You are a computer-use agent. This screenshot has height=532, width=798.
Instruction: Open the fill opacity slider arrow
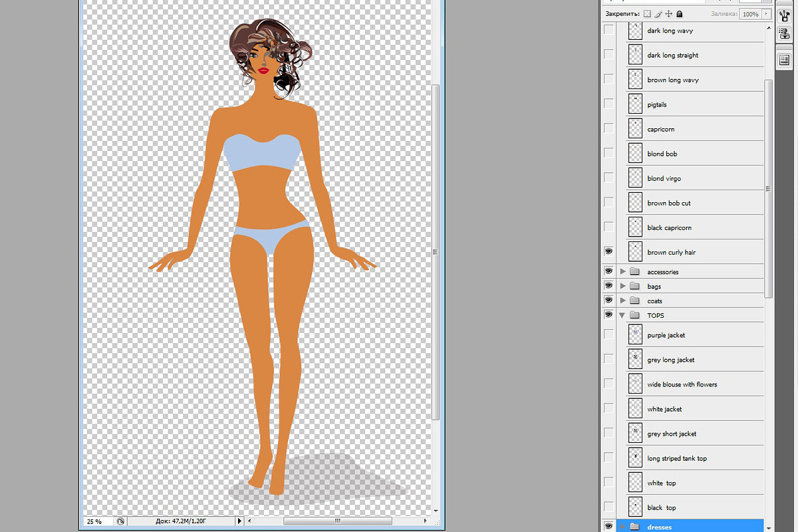[x=767, y=13]
